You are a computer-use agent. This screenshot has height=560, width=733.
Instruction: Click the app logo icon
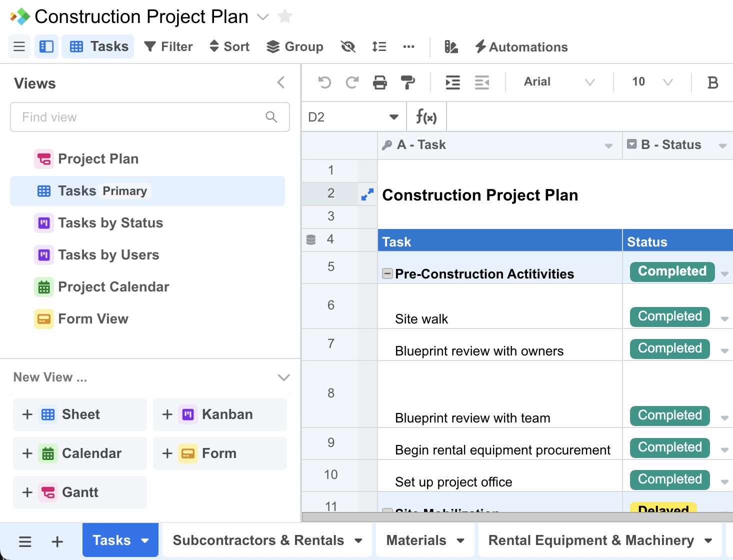(x=20, y=16)
